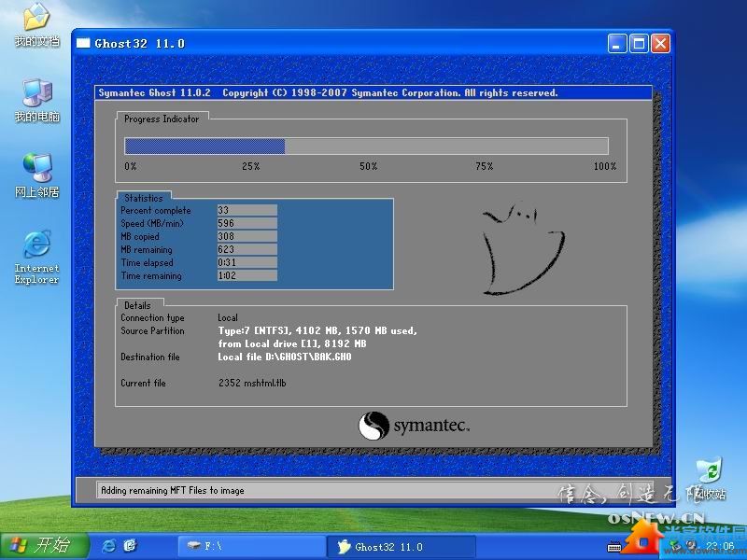Screen dimensions: 747x560
Task: Launch Internet Explorer from quick launch
Action: click(x=108, y=546)
